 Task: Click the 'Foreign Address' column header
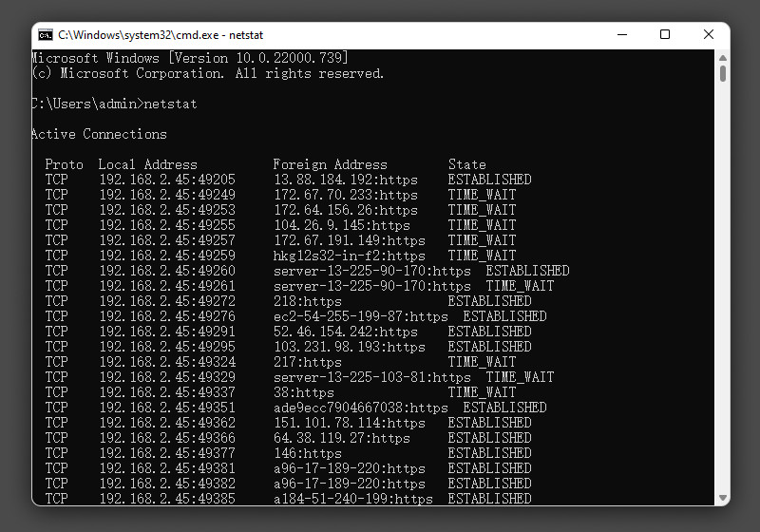(330, 164)
